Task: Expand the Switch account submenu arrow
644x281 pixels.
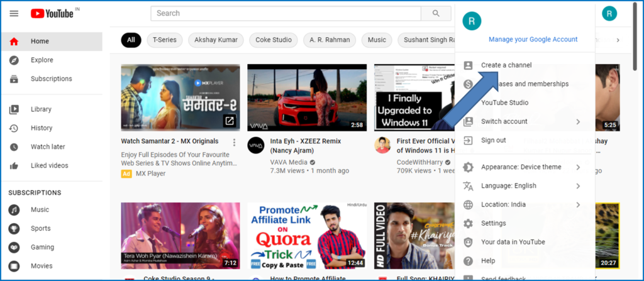Action: click(x=578, y=121)
